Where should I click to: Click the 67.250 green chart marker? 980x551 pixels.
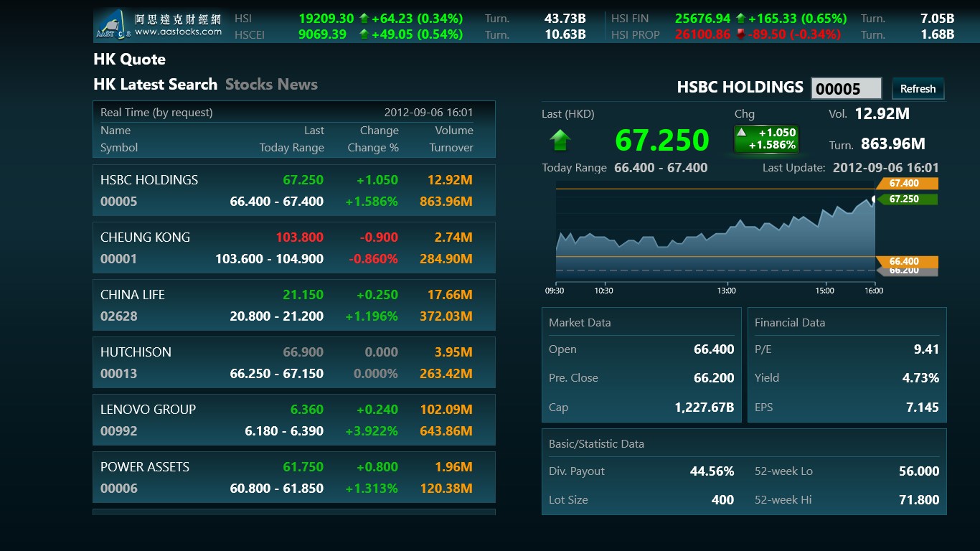click(907, 199)
